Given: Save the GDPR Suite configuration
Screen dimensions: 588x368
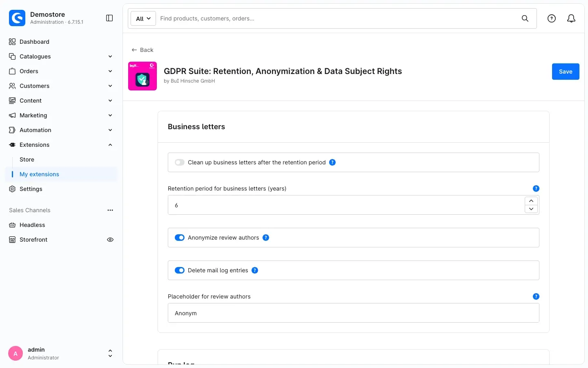Looking at the screenshot, I should pos(566,72).
